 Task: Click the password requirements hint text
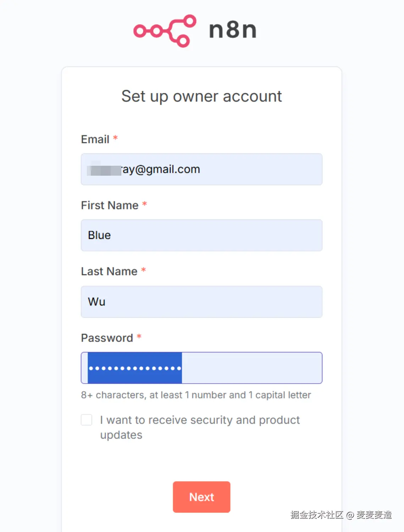click(196, 395)
